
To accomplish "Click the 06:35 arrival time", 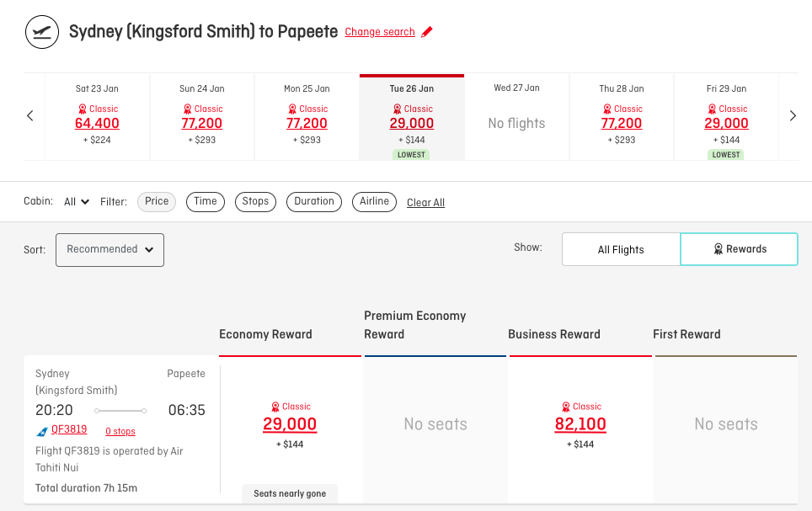I will tap(186, 410).
